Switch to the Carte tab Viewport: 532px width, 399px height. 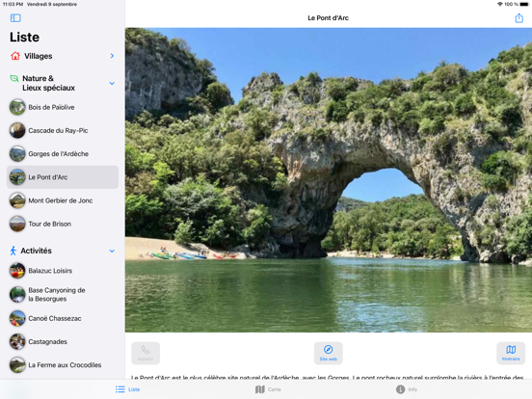click(x=268, y=389)
